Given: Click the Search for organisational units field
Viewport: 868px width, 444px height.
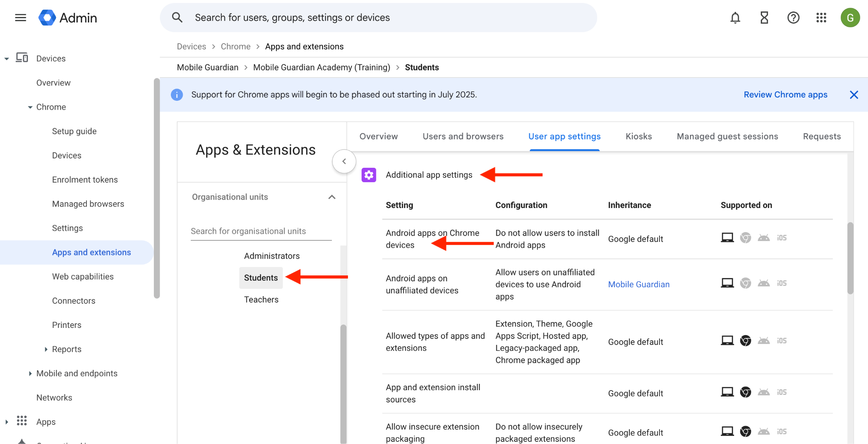Looking at the screenshot, I should pyautogui.click(x=261, y=231).
